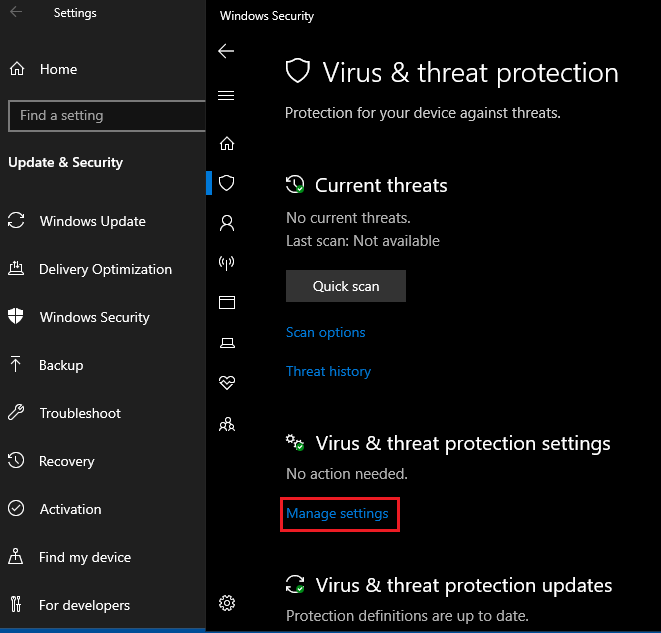This screenshot has width=661, height=633.
Task: Click 'No current threats.' text
Action: [348, 218]
